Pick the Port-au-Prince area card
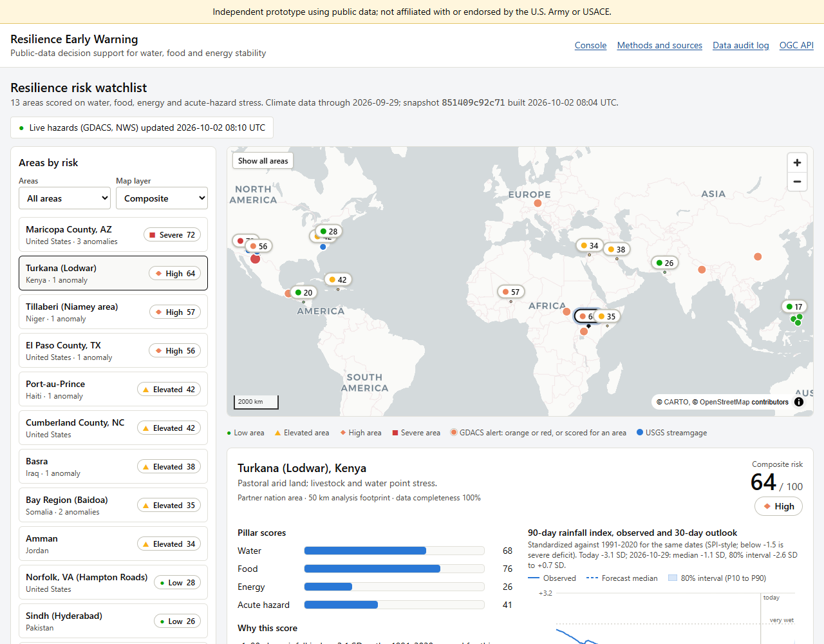The height and width of the screenshot is (644, 824). [113, 389]
